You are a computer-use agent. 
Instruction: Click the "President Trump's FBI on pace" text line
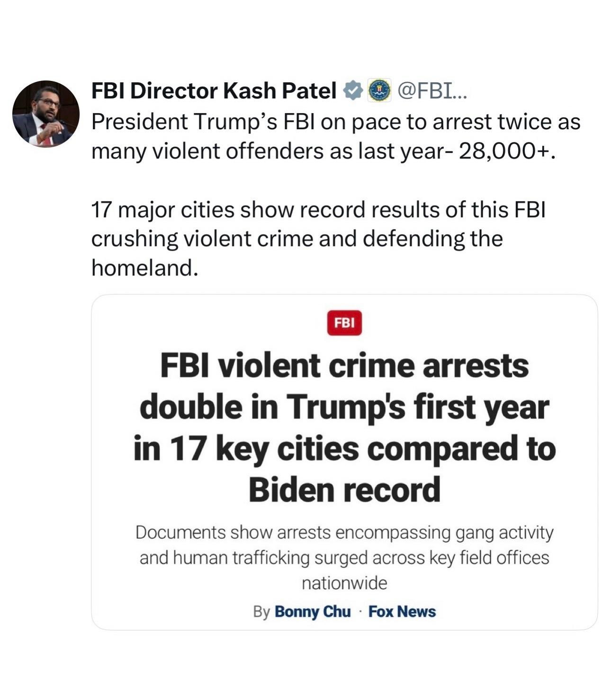tap(335, 122)
